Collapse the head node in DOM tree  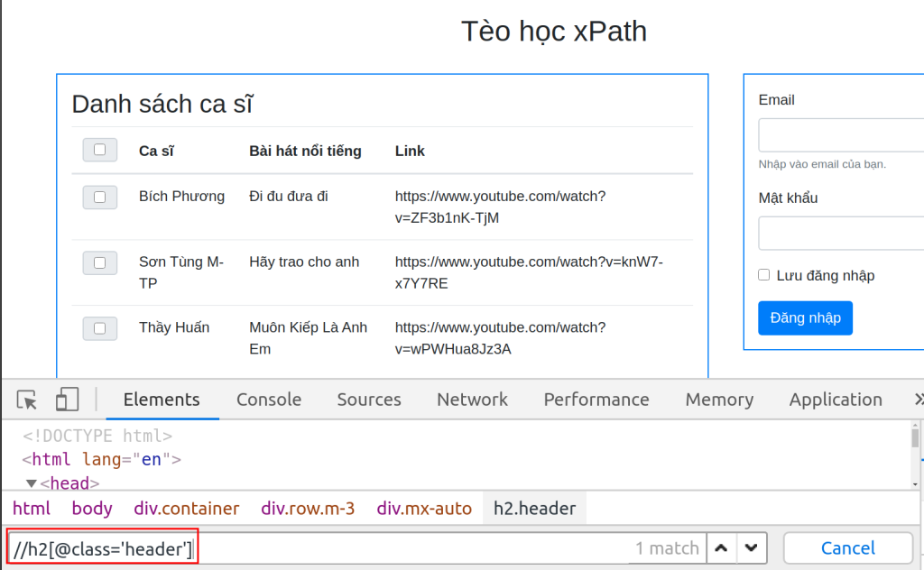32,483
